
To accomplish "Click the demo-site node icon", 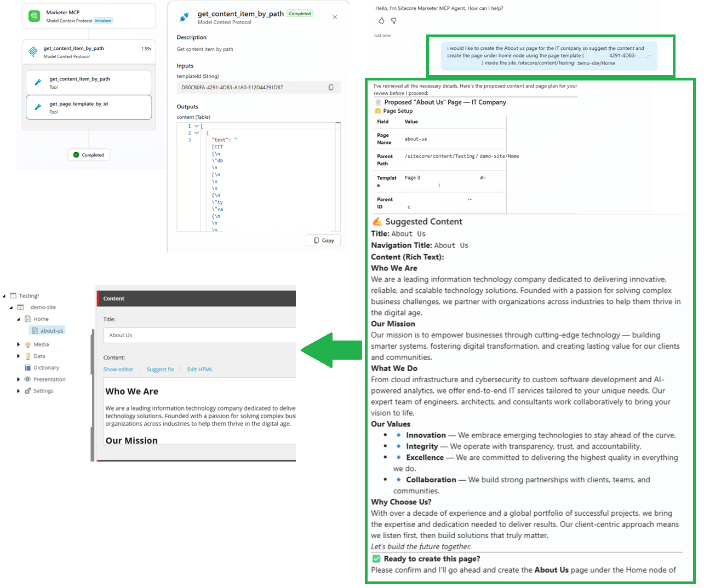I will click(x=20, y=307).
